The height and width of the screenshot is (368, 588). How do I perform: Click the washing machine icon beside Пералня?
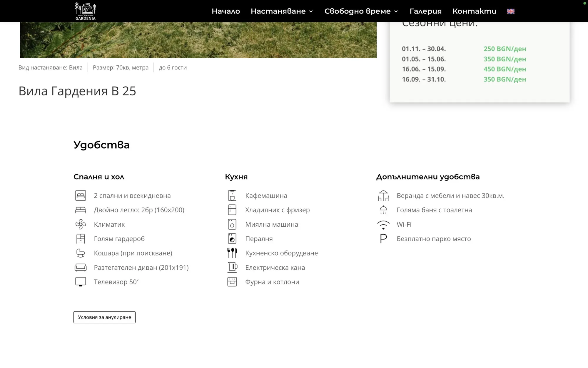point(232,239)
